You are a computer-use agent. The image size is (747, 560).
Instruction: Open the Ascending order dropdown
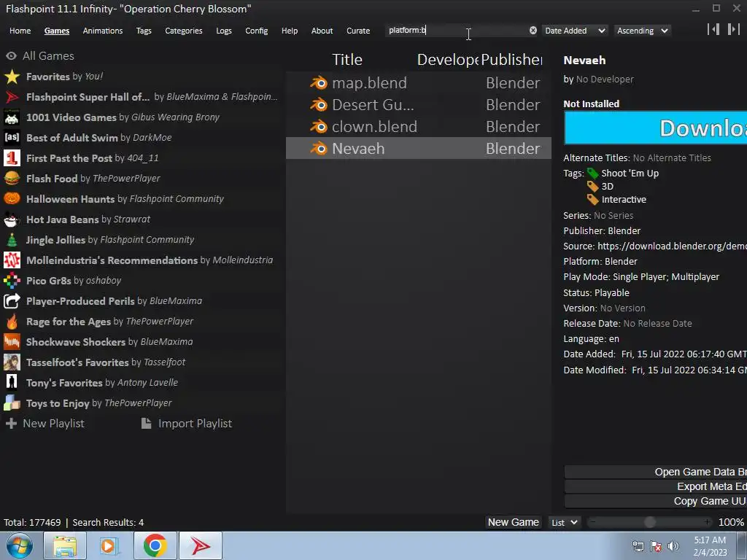[642, 31]
